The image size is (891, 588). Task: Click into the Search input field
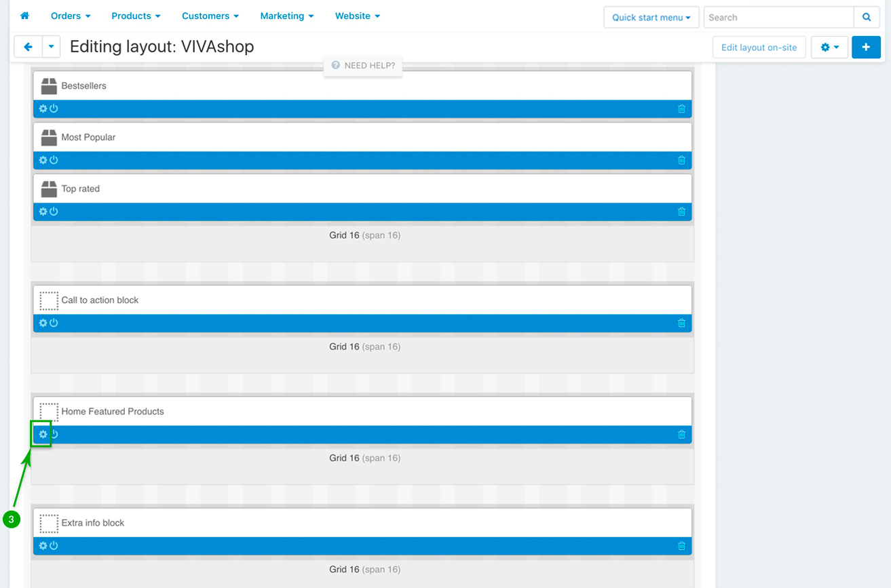coord(778,18)
